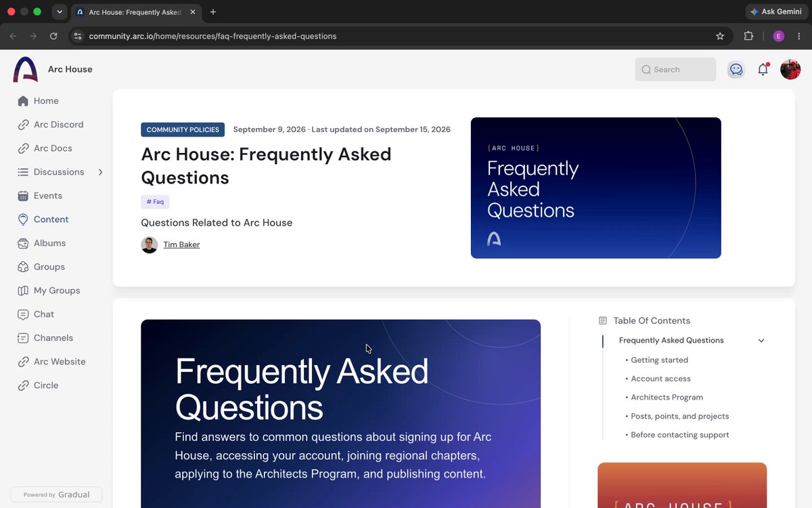Jump to Account access section
This screenshot has height=508, width=812.
click(x=660, y=379)
